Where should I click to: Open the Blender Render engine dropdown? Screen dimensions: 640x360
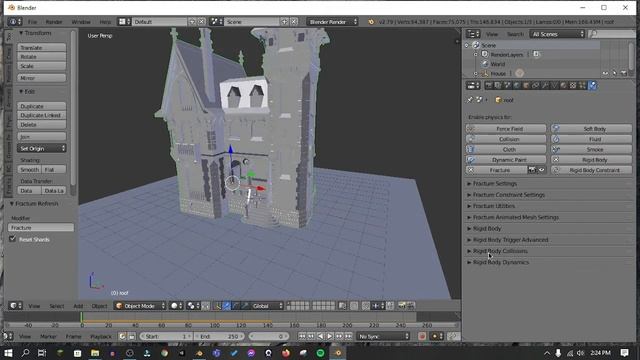pyautogui.click(x=332, y=22)
